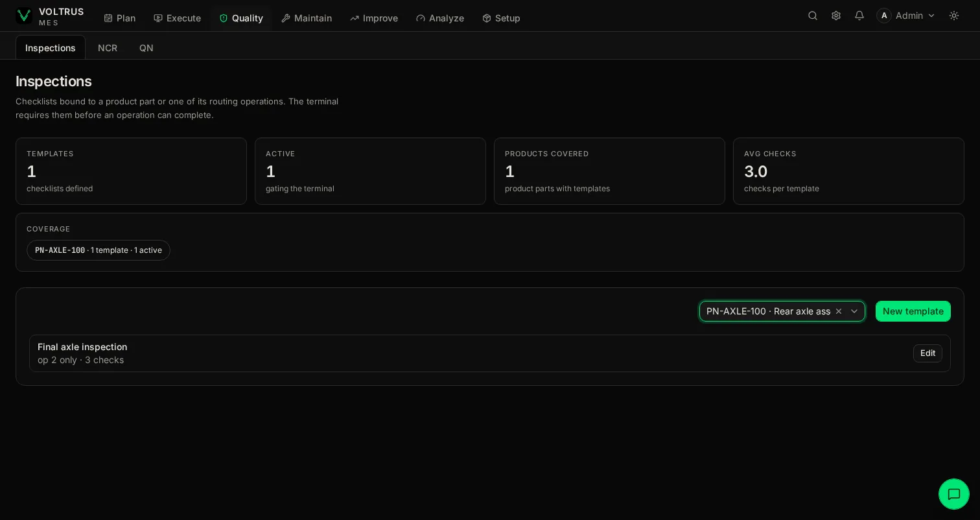
Task: Click the Products Covered card
Action: point(609,171)
